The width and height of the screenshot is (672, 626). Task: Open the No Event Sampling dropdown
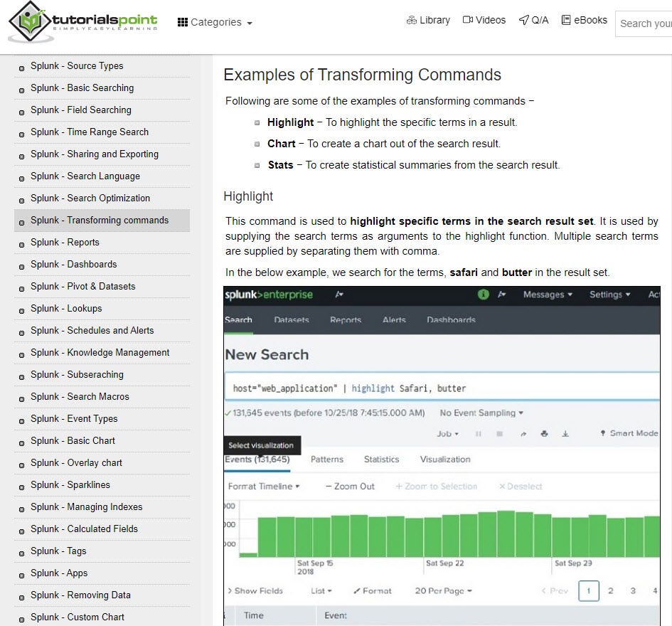[x=481, y=413]
